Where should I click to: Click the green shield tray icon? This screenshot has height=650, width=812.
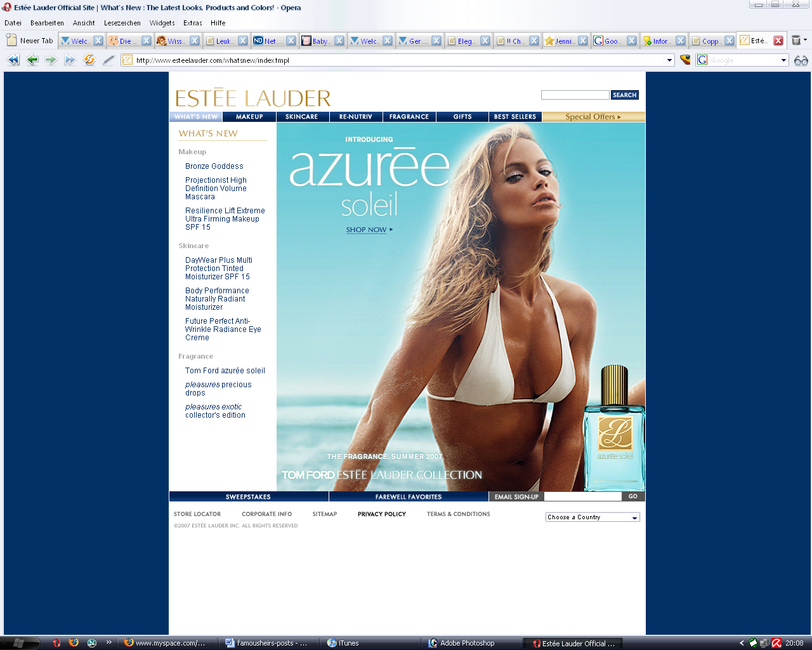click(753, 643)
